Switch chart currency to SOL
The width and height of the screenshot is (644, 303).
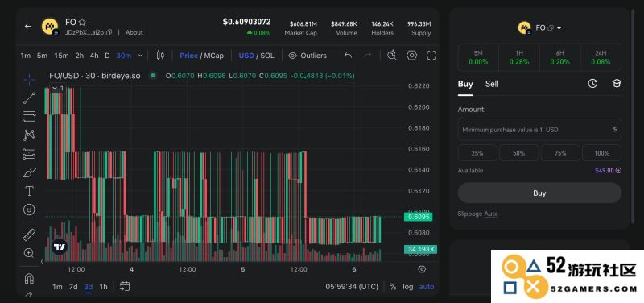coord(267,56)
